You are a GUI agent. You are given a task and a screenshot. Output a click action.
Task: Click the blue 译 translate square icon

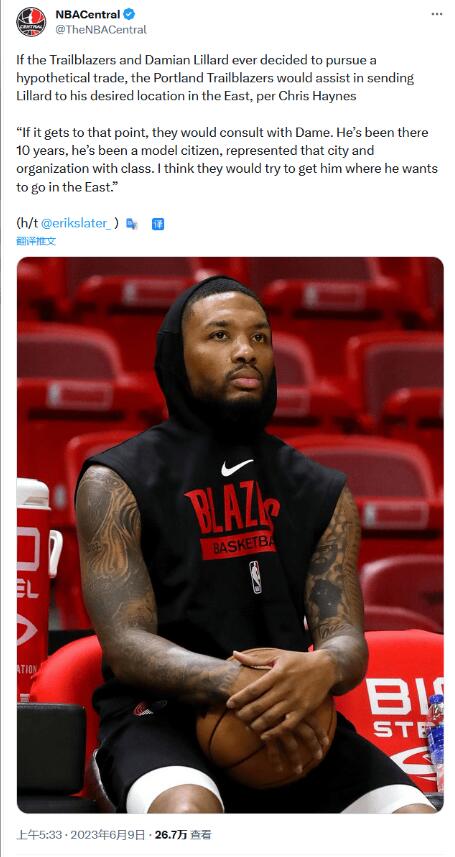pyautogui.click(x=158, y=224)
